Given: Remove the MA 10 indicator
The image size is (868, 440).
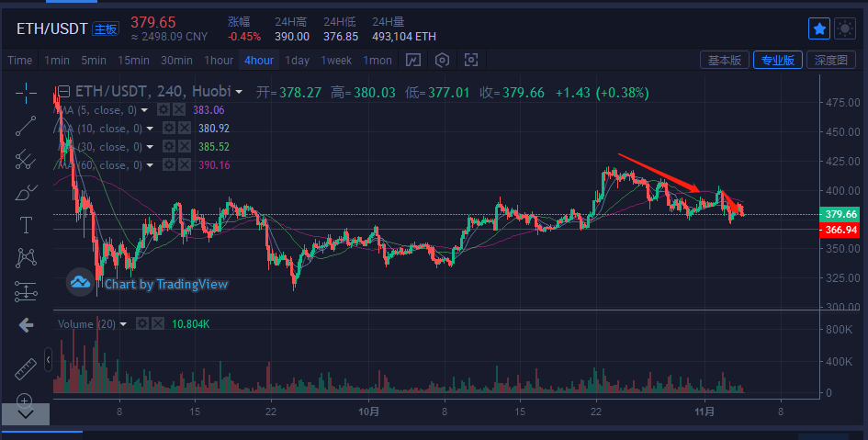Looking at the screenshot, I should tap(185, 128).
